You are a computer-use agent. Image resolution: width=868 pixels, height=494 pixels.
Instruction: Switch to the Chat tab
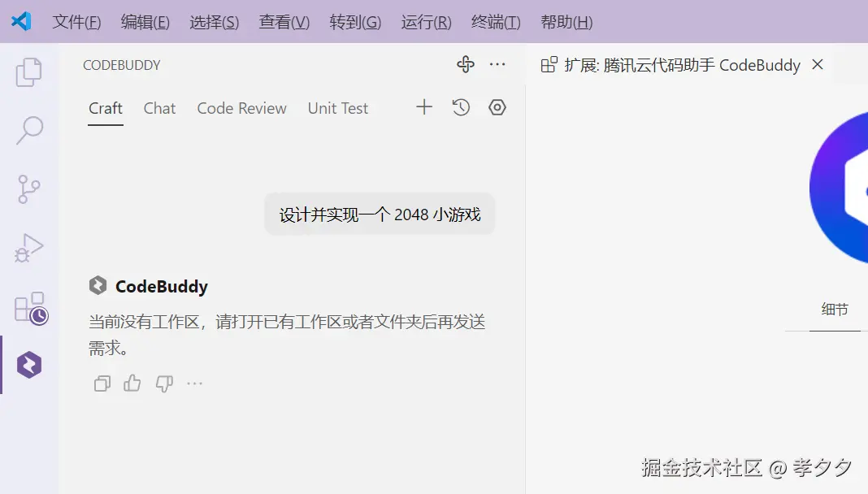pos(159,108)
